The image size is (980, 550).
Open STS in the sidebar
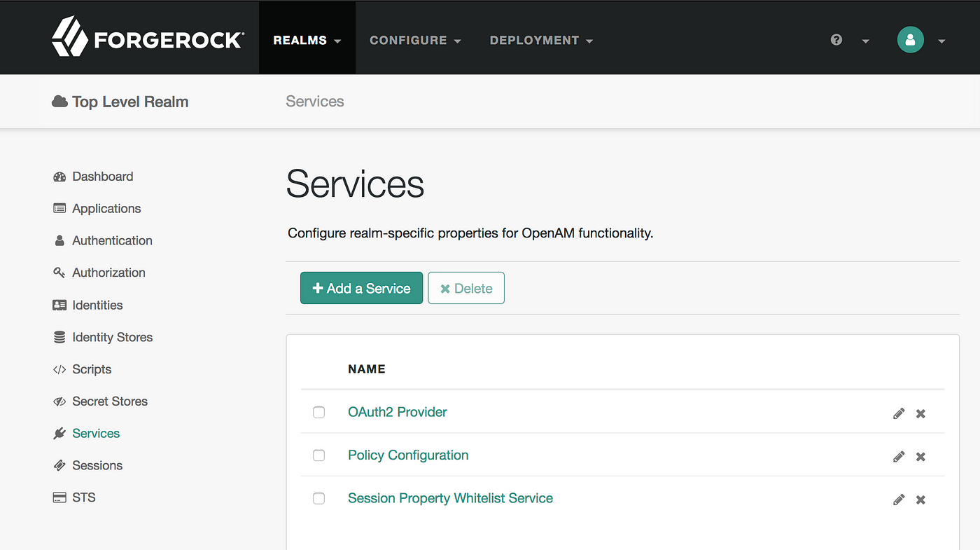pos(84,497)
